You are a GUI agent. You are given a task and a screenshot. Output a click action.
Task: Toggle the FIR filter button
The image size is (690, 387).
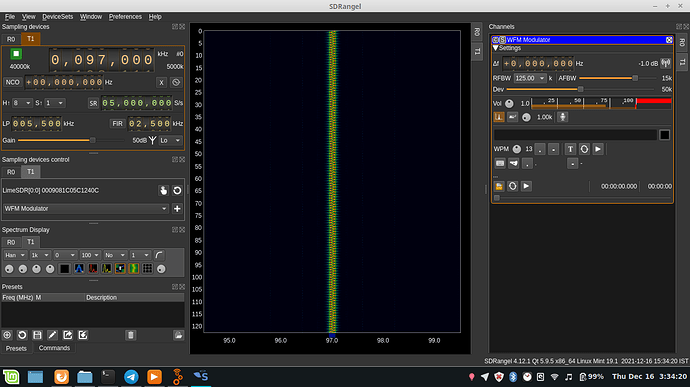[117, 124]
